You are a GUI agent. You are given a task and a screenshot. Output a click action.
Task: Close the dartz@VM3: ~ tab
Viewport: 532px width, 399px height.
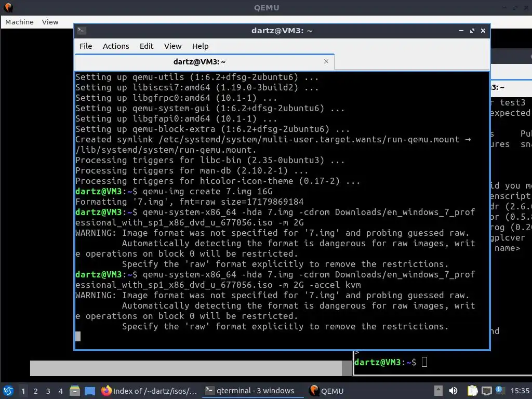point(326,61)
